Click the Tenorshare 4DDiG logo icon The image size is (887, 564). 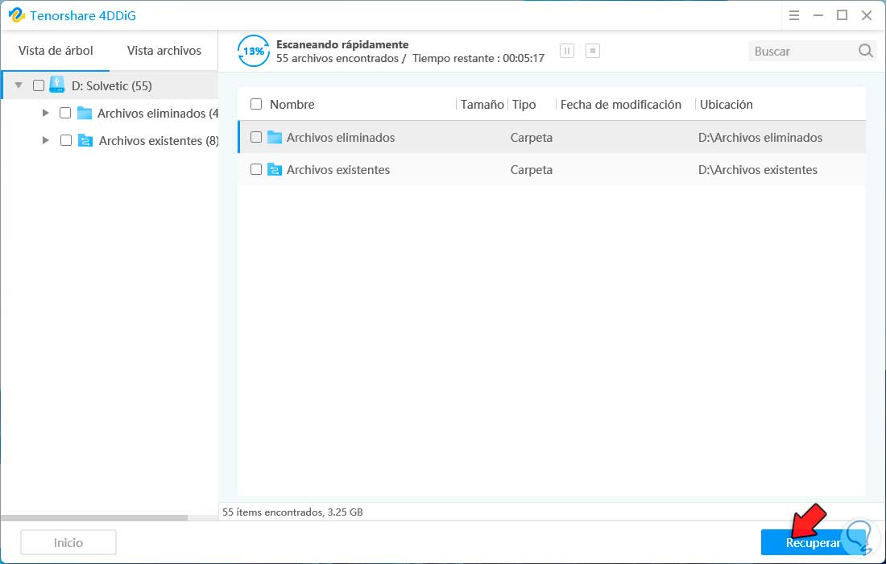[16, 15]
